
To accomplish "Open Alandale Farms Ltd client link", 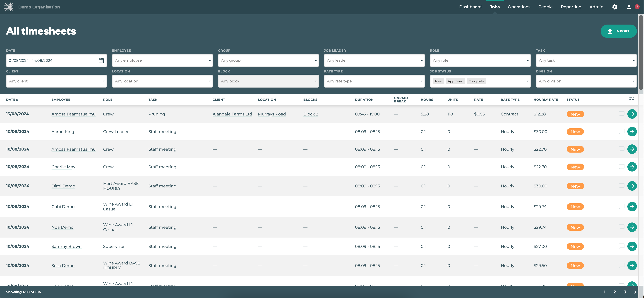I will [232, 114].
